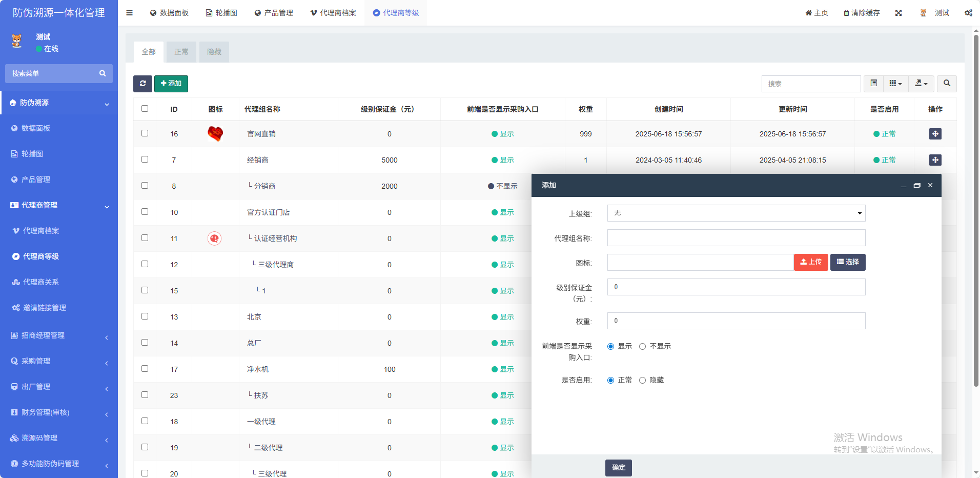The height and width of the screenshot is (478, 980).
Task: Open the column visibility dropdown
Action: pos(895,84)
